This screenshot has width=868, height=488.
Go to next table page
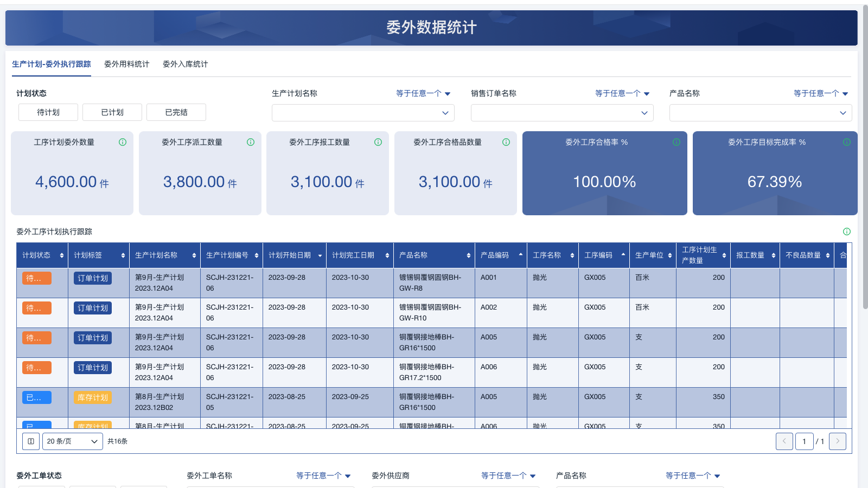(x=838, y=441)
